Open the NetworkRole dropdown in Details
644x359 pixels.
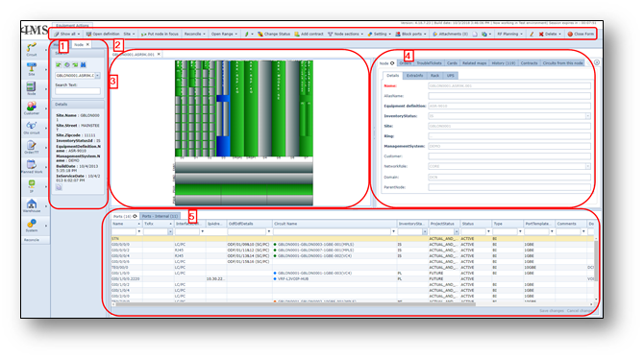pos(587,167)
